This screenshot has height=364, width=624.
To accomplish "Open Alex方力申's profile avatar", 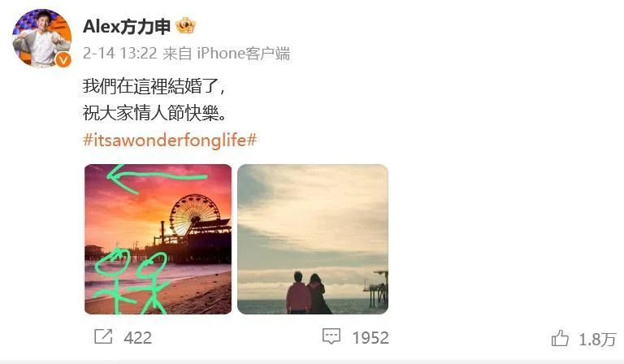I will click(41, 38).
